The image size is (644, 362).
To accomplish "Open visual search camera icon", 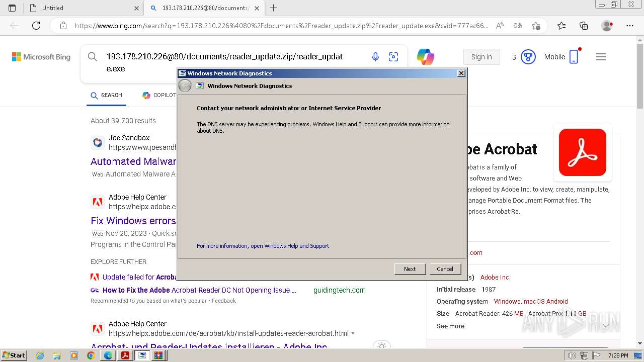I will pos(393,57).
